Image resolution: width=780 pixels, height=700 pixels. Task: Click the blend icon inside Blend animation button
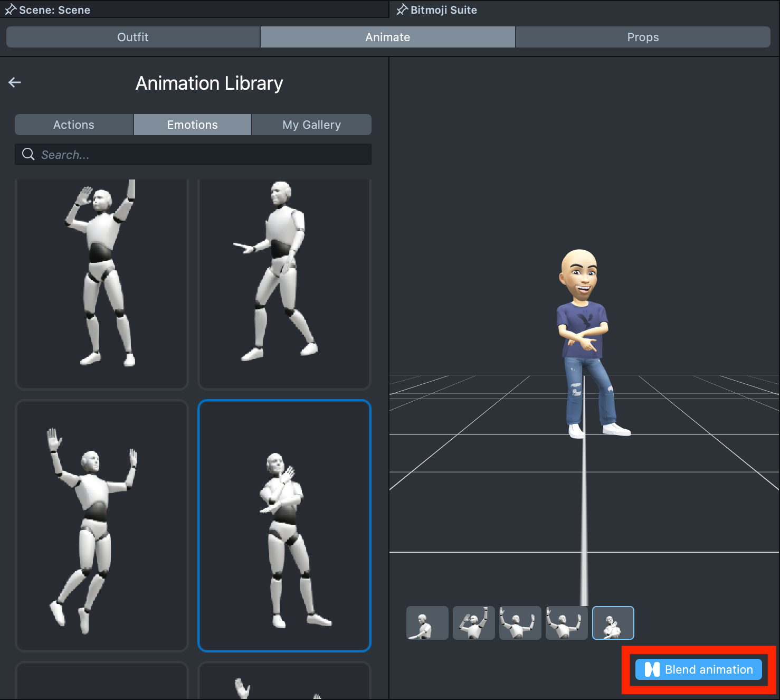pos(652,669)
